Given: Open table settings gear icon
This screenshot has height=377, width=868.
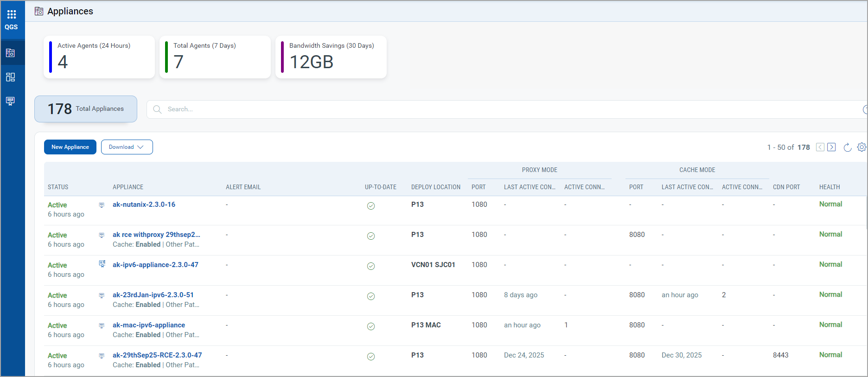Looking at the screenshot, I should click(x=862, y=147).
